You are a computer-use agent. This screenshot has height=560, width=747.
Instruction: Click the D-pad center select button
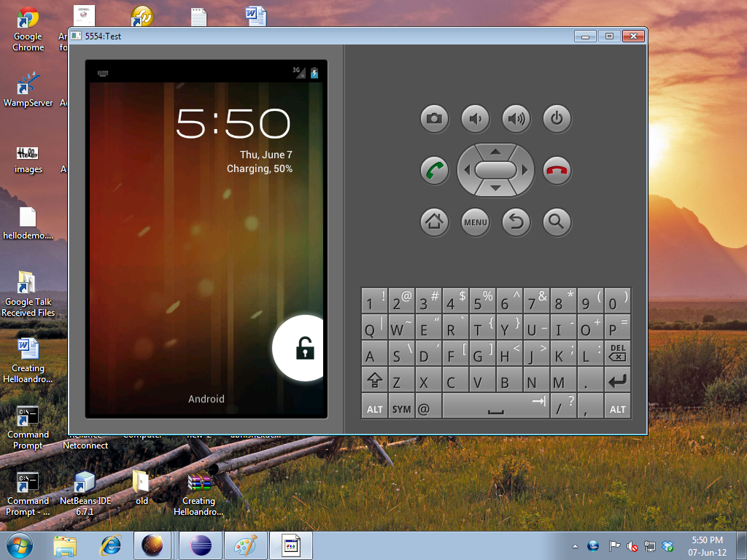pyautogui.click(x=495, y=170)
